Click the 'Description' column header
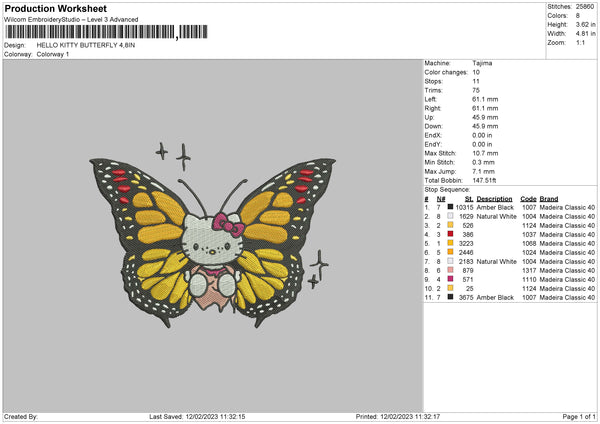600x424 pixels. (494, 199)
